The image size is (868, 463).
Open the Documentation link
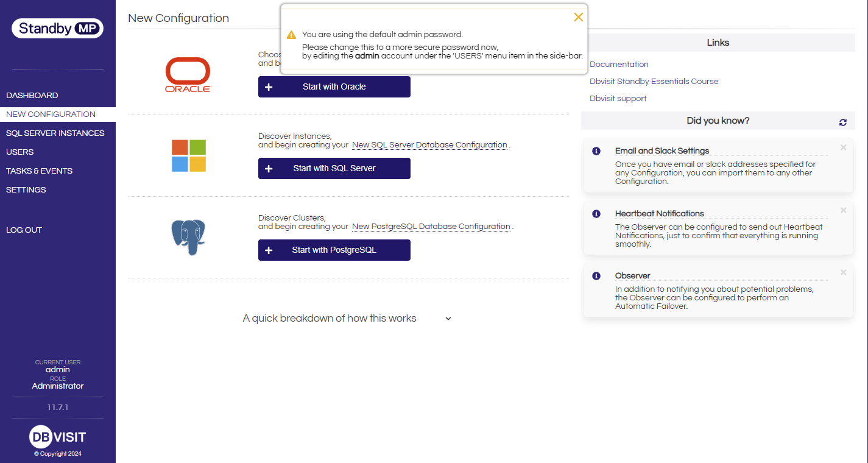click(x=619, y=65)
